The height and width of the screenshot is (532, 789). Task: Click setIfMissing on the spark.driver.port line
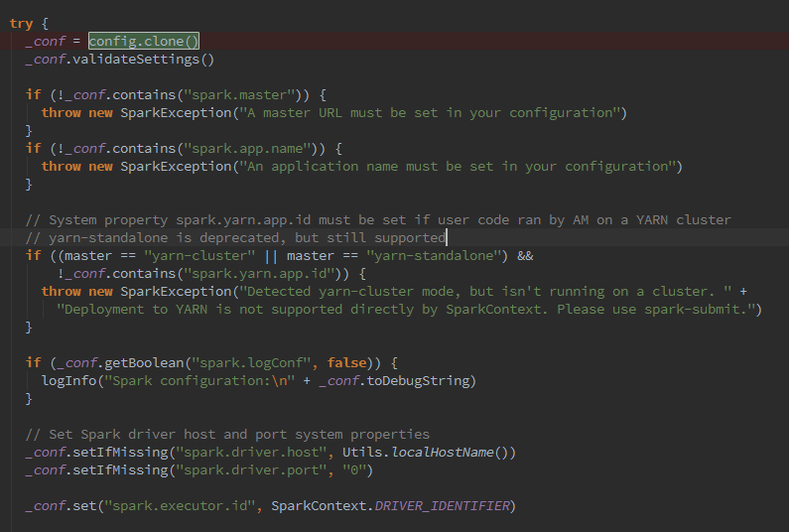pyautogui.click(x=120, y=470)
